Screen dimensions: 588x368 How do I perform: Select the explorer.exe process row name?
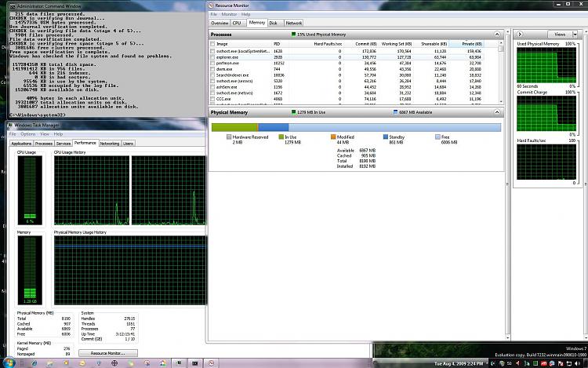[x=227, y=57]
